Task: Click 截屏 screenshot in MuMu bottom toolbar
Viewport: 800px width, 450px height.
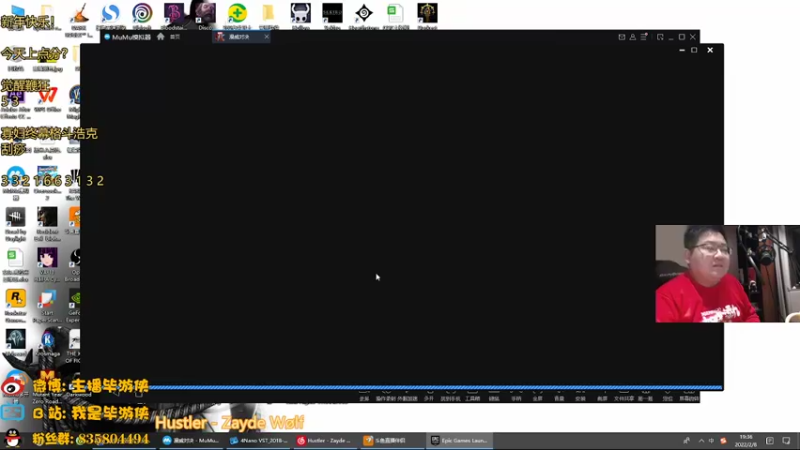Action: click(x=602, y=397)
